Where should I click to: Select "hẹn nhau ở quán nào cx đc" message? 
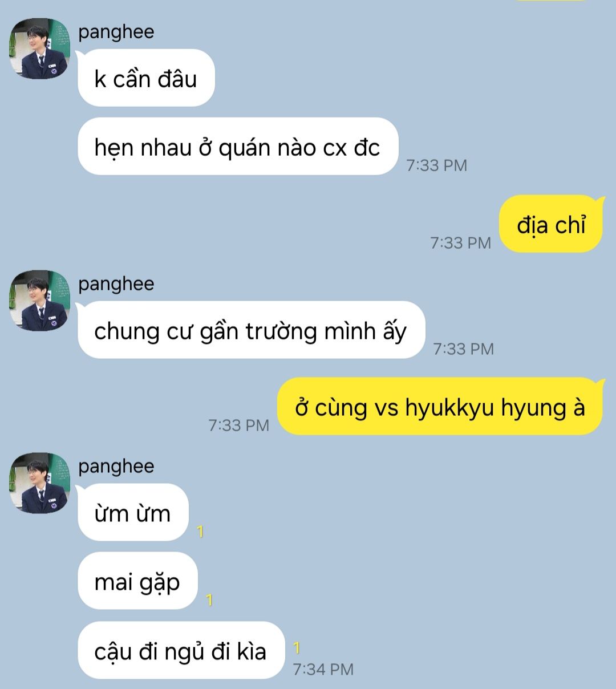[237, 147]
